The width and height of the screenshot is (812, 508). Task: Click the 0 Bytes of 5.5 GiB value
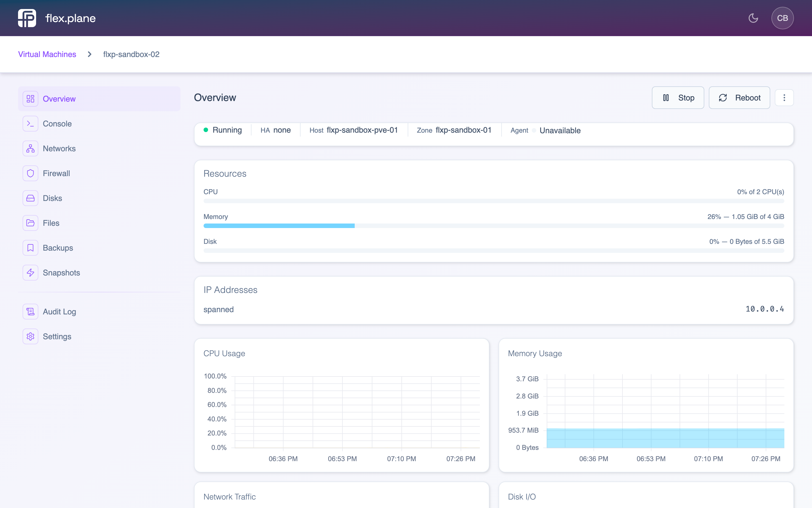[757, 242]
